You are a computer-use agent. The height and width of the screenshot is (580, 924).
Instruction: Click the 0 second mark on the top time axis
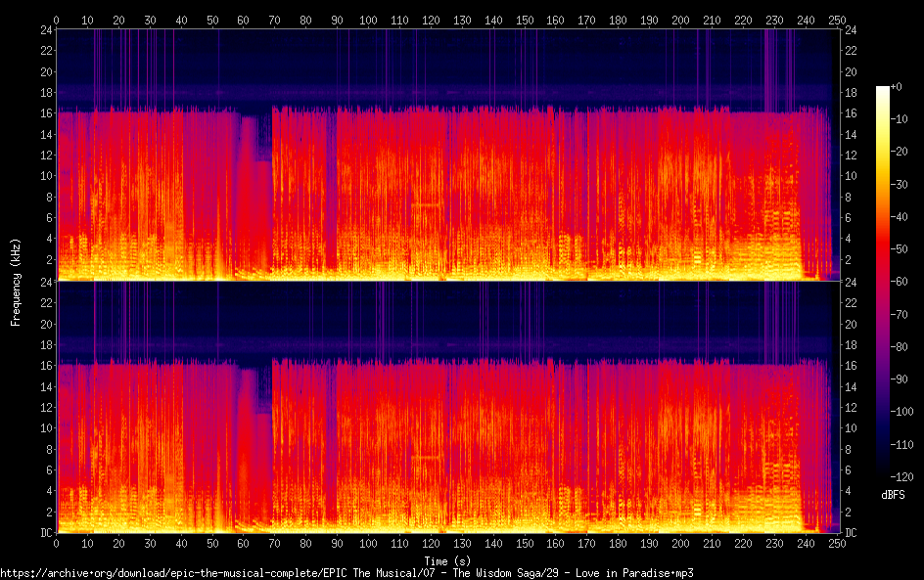pos(57,19)
